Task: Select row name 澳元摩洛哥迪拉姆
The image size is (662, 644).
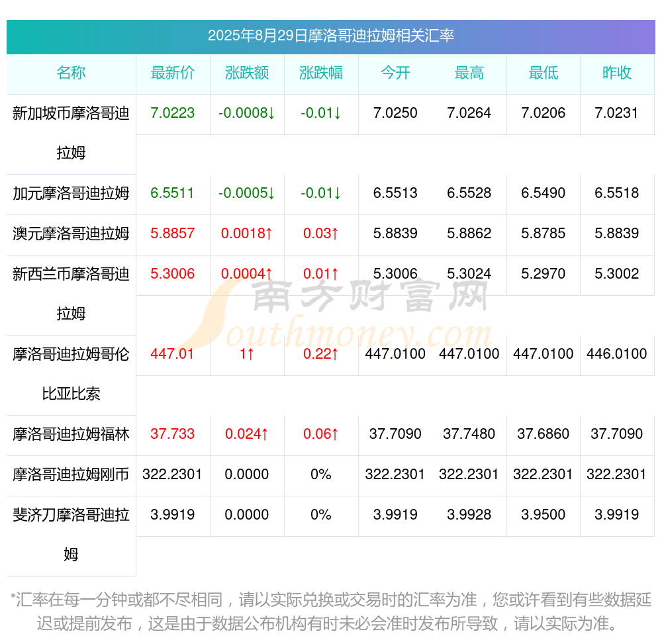Action: tap(71, 234)
